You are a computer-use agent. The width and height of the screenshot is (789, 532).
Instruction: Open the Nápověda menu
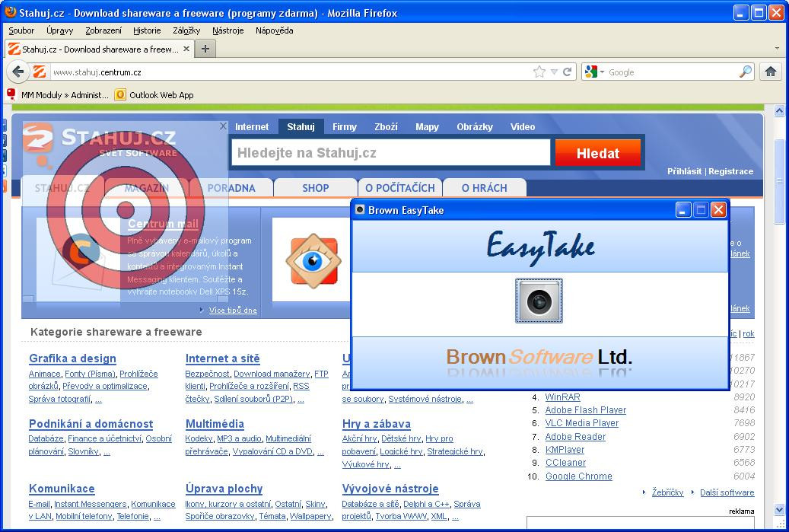point(274,30)
